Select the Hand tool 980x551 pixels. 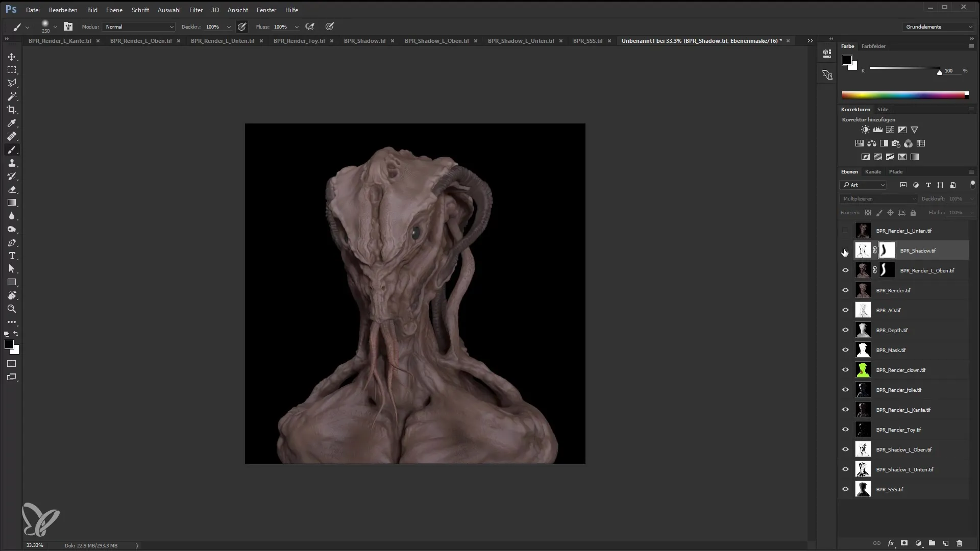(x=12, y=295)
